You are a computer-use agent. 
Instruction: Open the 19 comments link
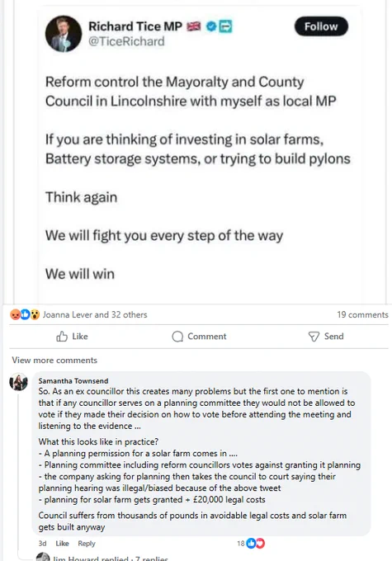tap(362, 315)
